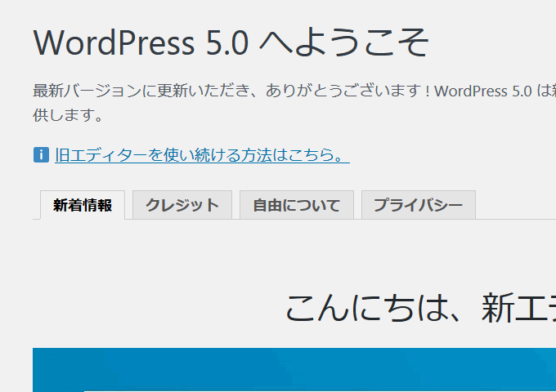Switch to the クレジット tab
This screenshot has width=556, height=392.
[x=182, y=205]
